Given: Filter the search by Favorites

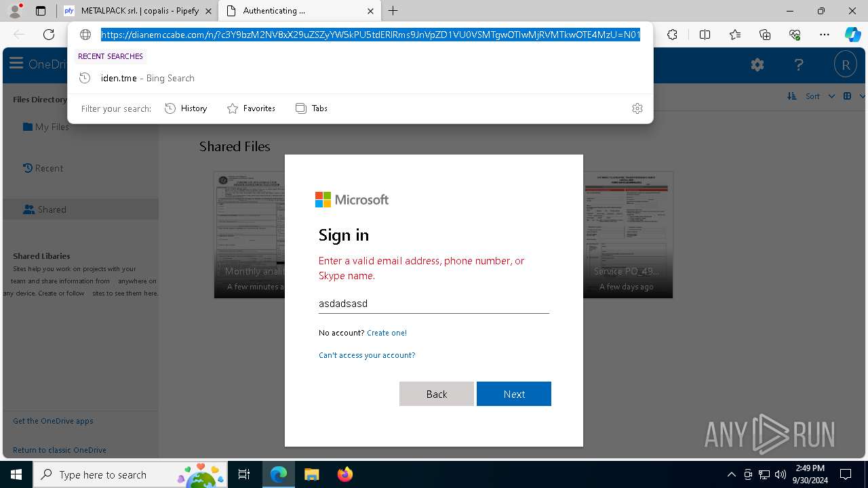Looking at the screenshot, I should point(251,108).
